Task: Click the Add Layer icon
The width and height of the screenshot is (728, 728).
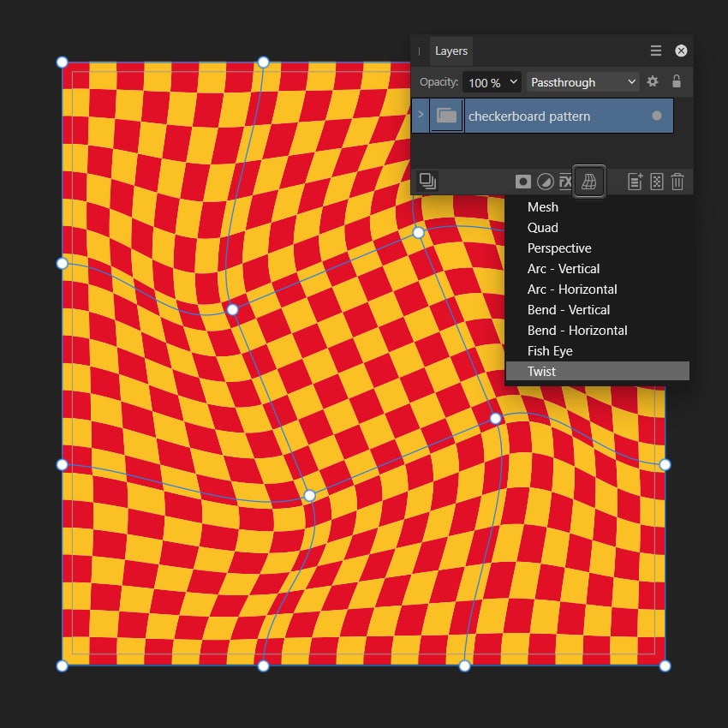Action: [633, 181]
